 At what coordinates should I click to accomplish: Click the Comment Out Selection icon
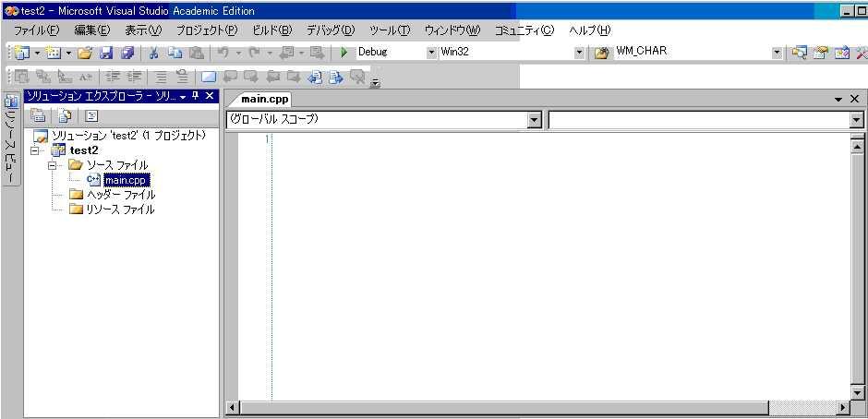click(161, 77)
